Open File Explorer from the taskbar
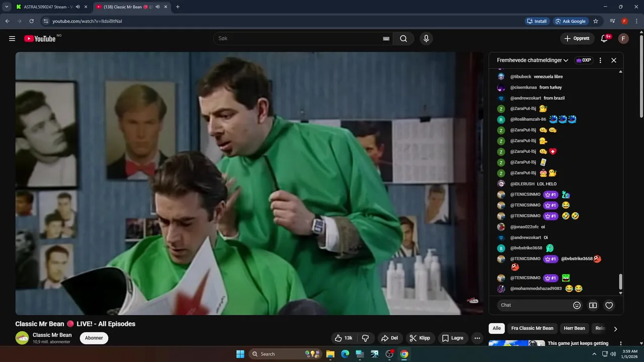Screen dimensions: 644x362 (x=331, y=354)
